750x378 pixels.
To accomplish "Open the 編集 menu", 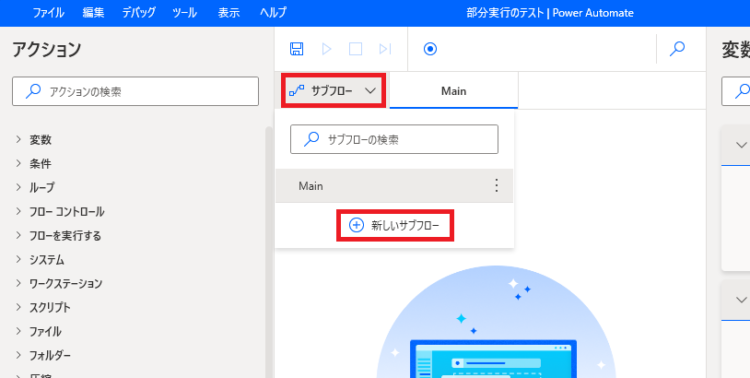I will click(x=93, y=13).
